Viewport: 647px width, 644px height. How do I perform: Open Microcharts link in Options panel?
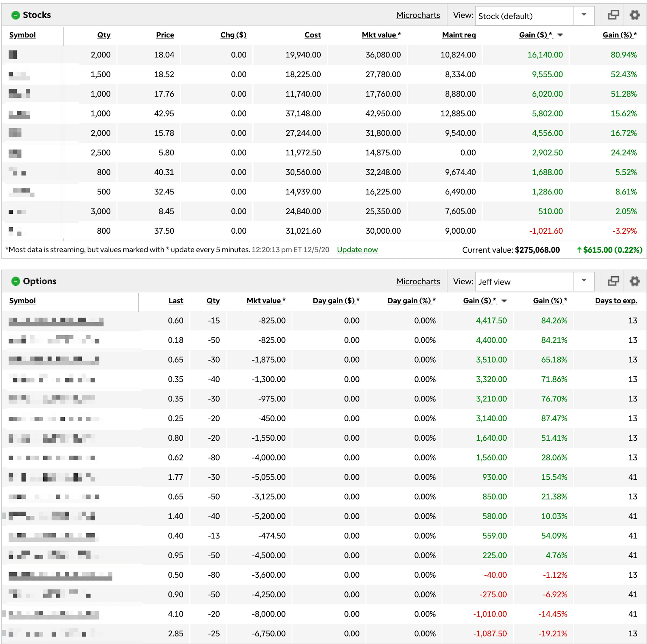tap(418, 281)
